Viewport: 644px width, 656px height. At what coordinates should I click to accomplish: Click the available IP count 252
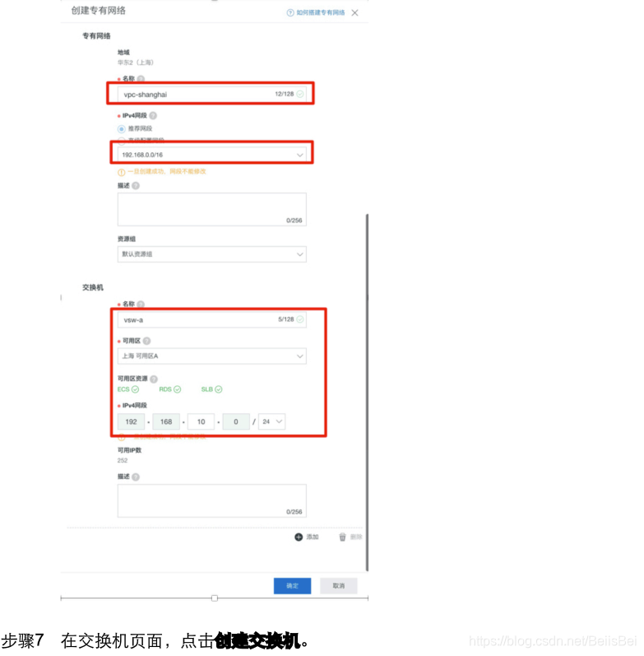[123, 461]
